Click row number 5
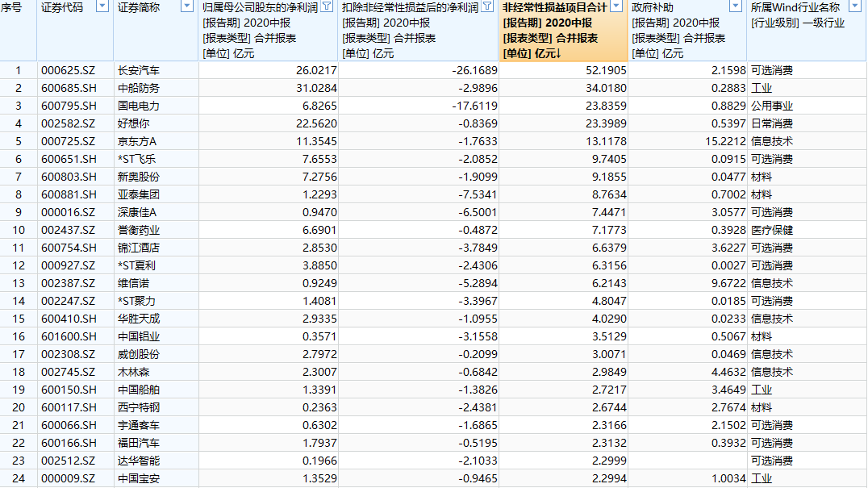This screenshot has height=488, width=868. point(19,141)
